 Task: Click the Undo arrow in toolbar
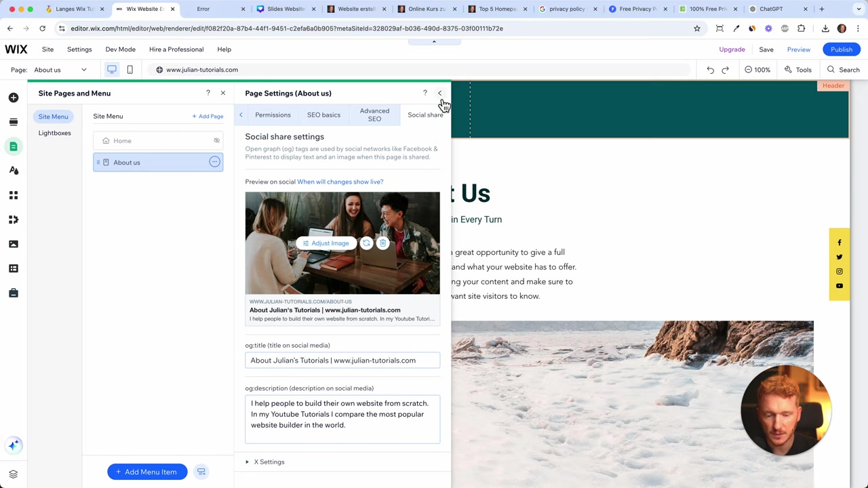710,70
